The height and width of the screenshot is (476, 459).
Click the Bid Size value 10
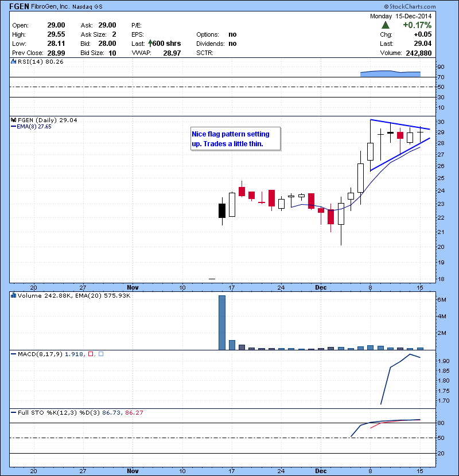point(112,53)
